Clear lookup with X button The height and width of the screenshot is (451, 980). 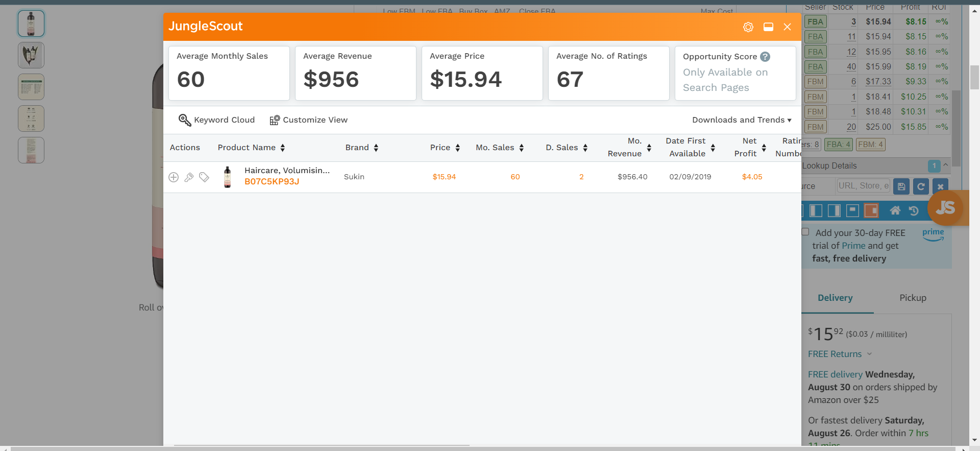940,186
